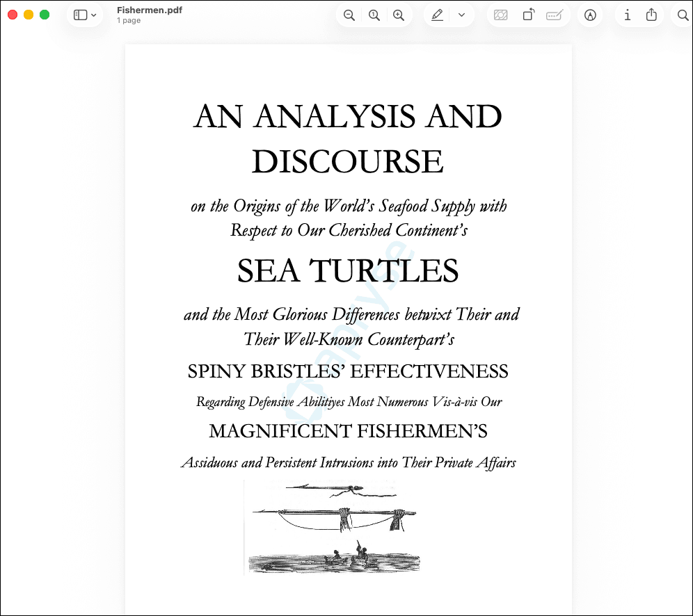Image resolution: width=693 pixels, height=616 pixels.
Task: Click the "SEA TURTLES" heading text
Action: click(x=348, y=271)
